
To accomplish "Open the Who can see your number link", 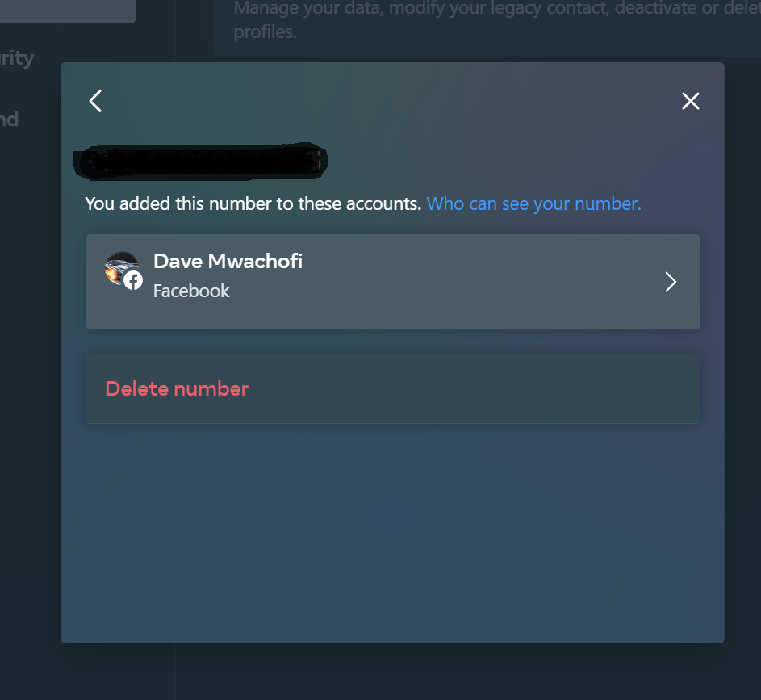I will (533, 204).
